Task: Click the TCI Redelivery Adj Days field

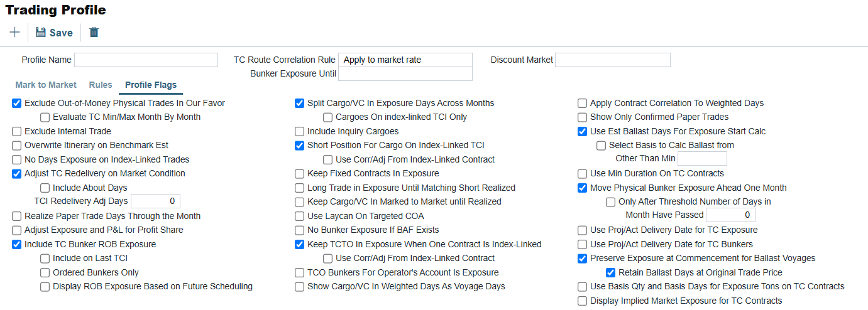Action: (x=155, y=201)
